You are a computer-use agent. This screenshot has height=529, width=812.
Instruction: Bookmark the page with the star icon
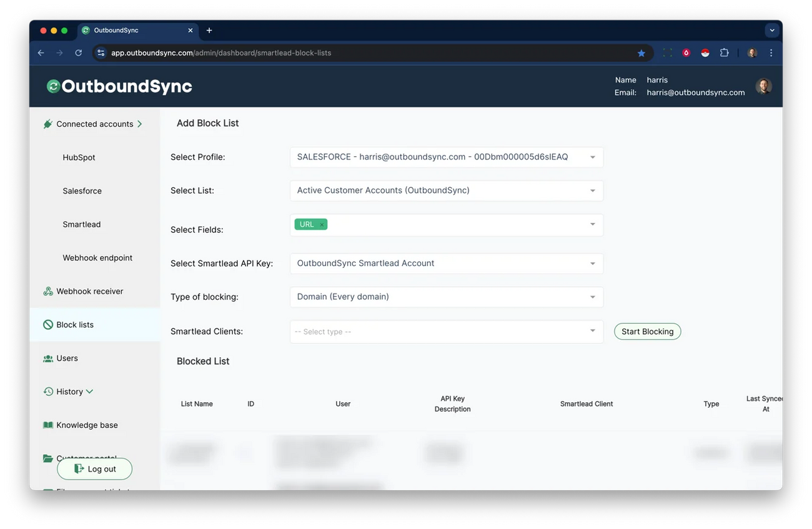click(641, 53)
